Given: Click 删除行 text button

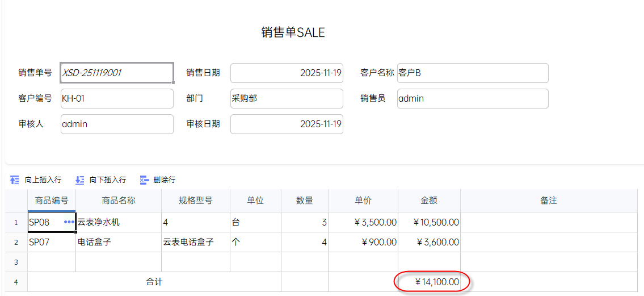Looking at the screenshot, I should coord(165,180).
